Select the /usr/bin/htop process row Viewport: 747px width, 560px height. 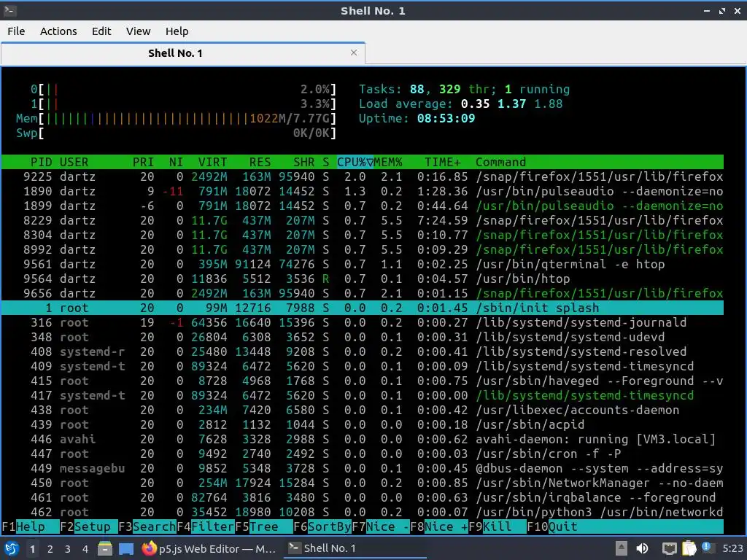[362, 279]
